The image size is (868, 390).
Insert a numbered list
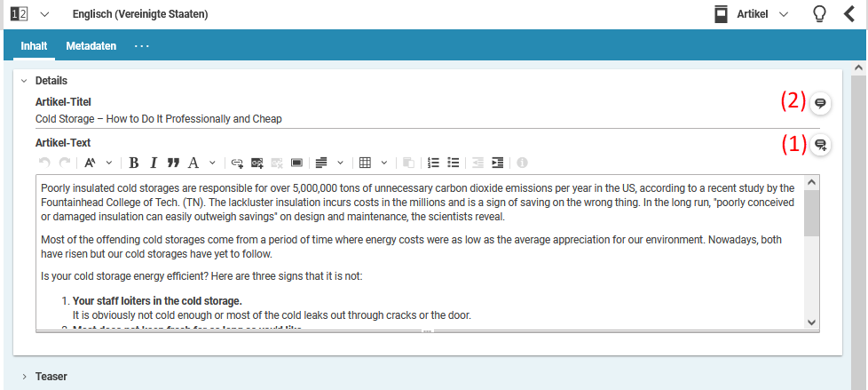pos(433,163)
